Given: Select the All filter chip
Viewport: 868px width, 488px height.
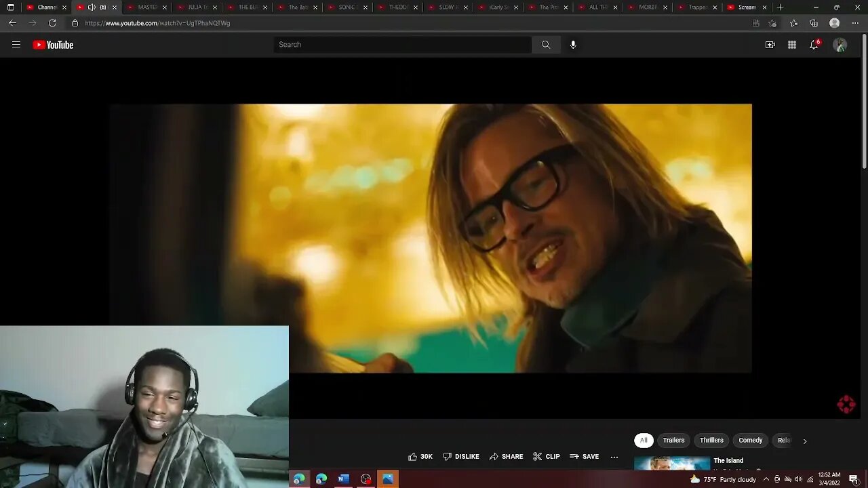Looking at the screenshot, I should point(644,441).
